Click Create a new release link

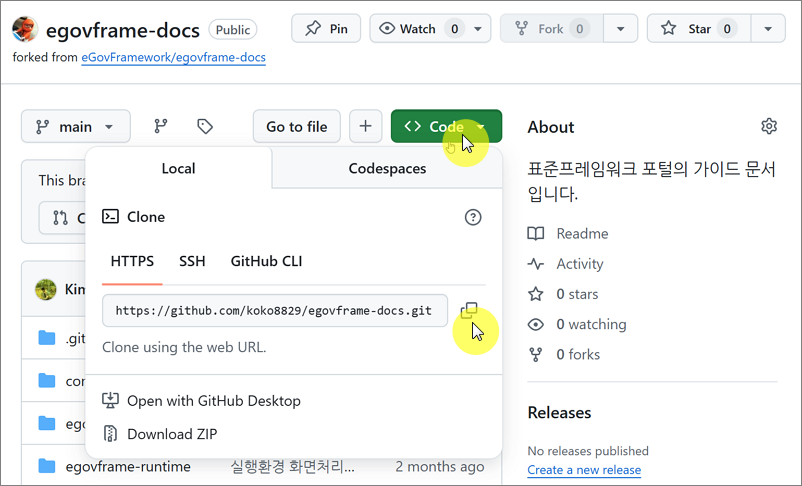tap(584, 470)
